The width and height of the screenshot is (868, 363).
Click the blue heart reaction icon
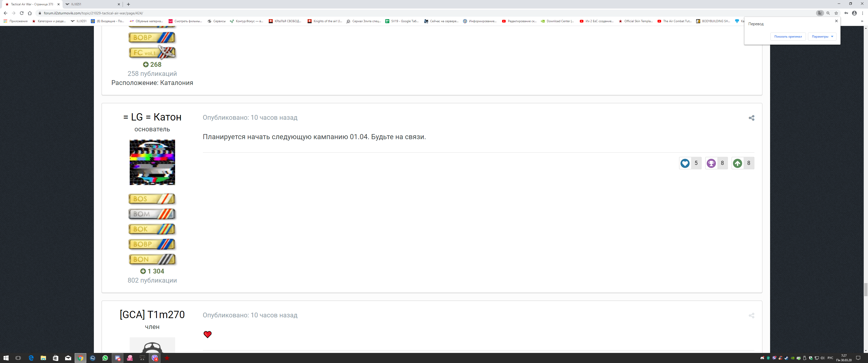(685, 163)
